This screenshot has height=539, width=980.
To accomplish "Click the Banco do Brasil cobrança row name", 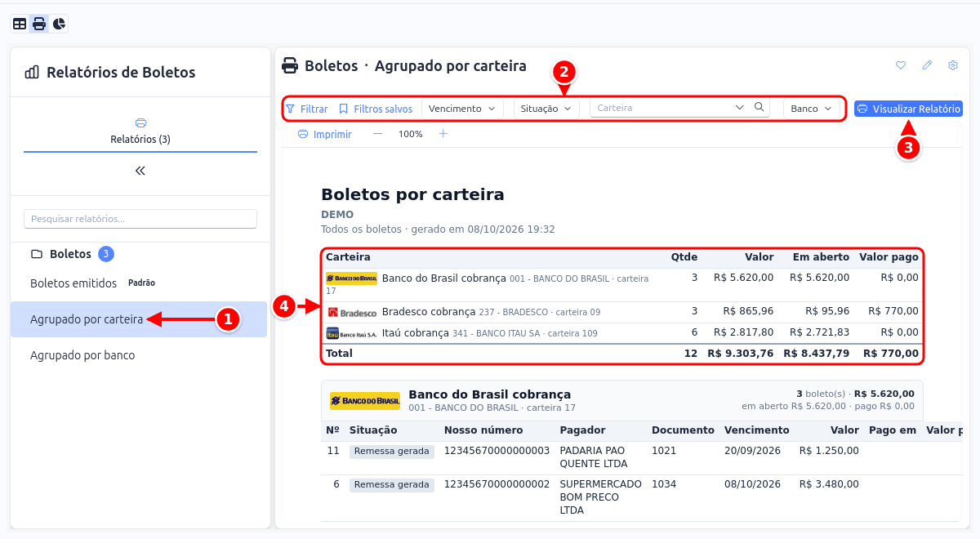I will (444, 278).
